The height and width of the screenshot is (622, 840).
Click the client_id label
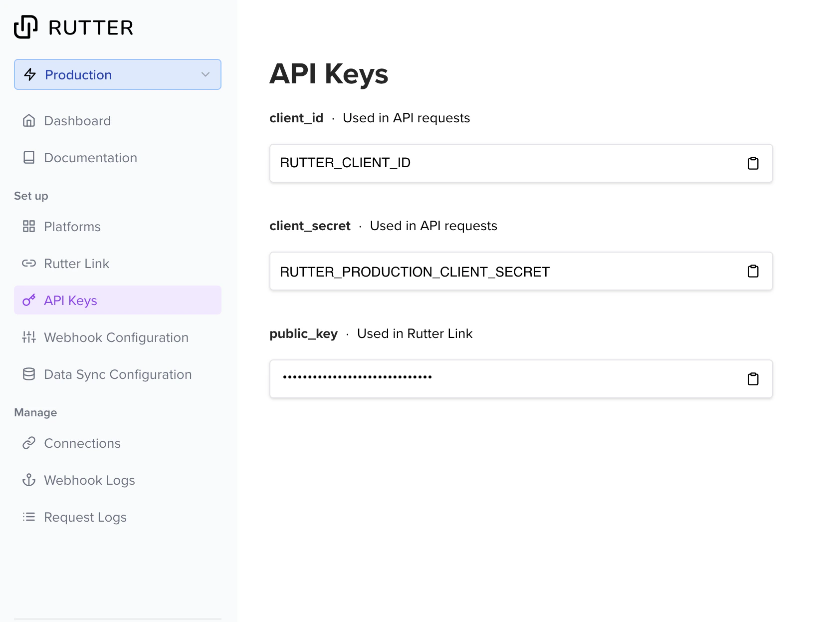[x=296, y=118]
